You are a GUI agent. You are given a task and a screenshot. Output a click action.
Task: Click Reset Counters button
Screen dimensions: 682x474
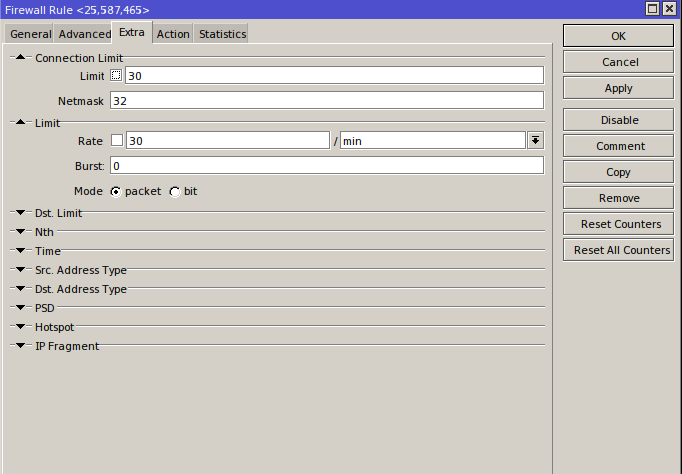click(618, 224)
